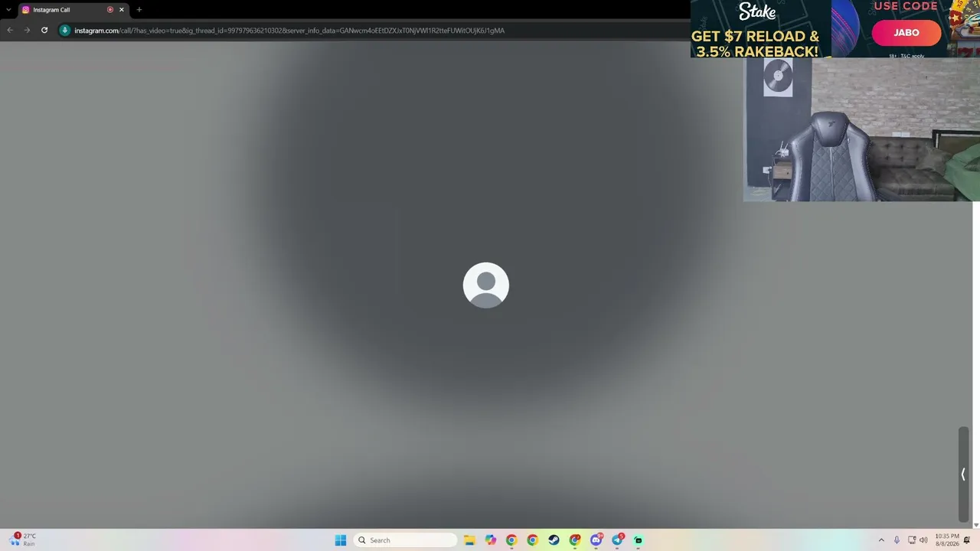Open the Chrome icon with notification badge

point(575,540)
